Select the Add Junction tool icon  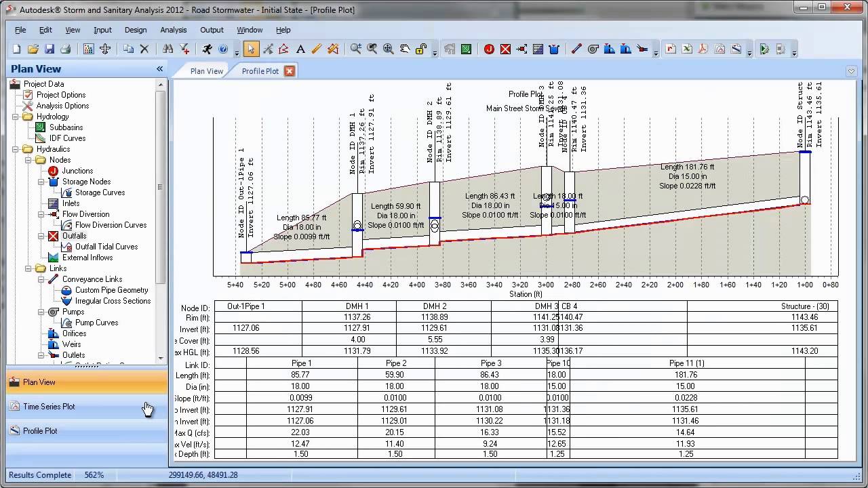[489, 49]
